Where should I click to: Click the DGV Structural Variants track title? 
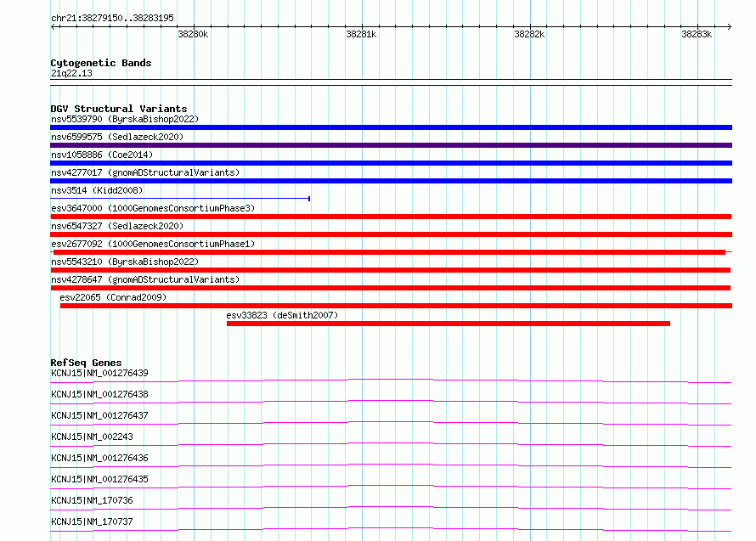[x=119, y=109]
